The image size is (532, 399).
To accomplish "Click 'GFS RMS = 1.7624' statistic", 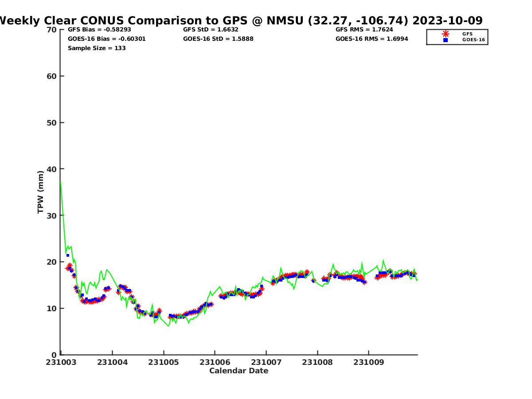I will [x=364, y=30].
